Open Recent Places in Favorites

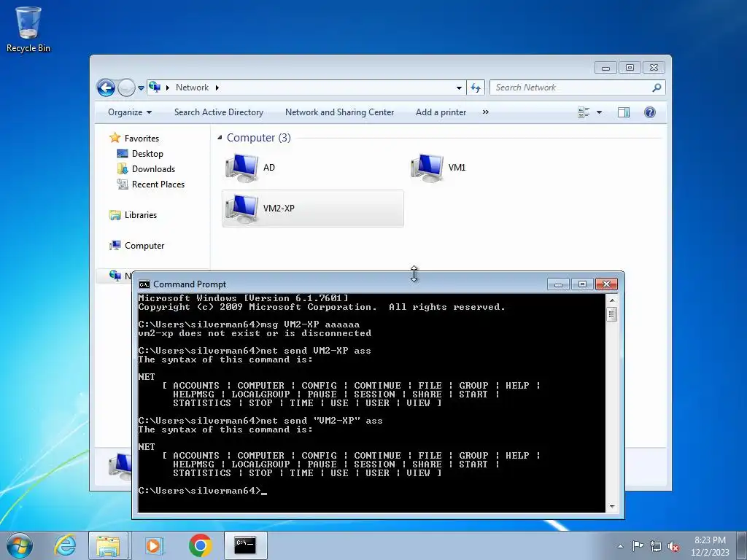pyautogui.click(x=150, y=184)
